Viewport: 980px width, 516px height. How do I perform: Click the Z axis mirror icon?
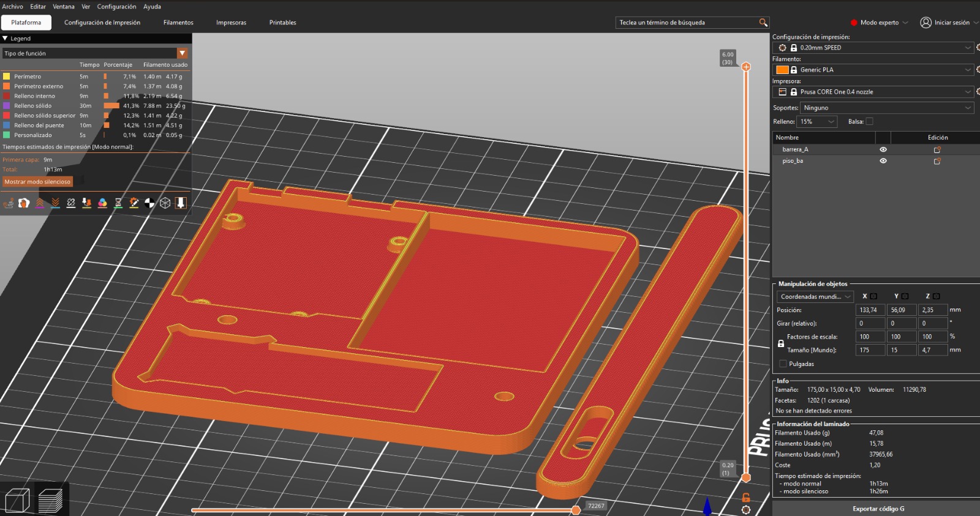click(x=937, y=296)
